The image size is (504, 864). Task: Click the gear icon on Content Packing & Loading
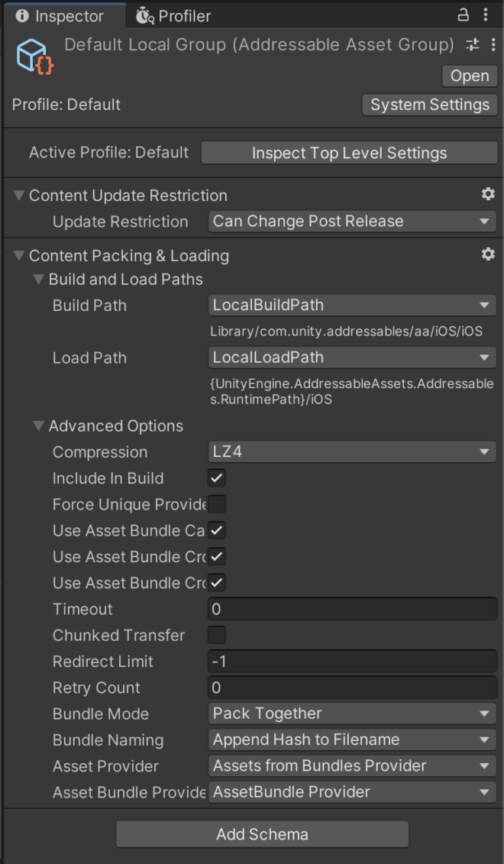(488, 254)
